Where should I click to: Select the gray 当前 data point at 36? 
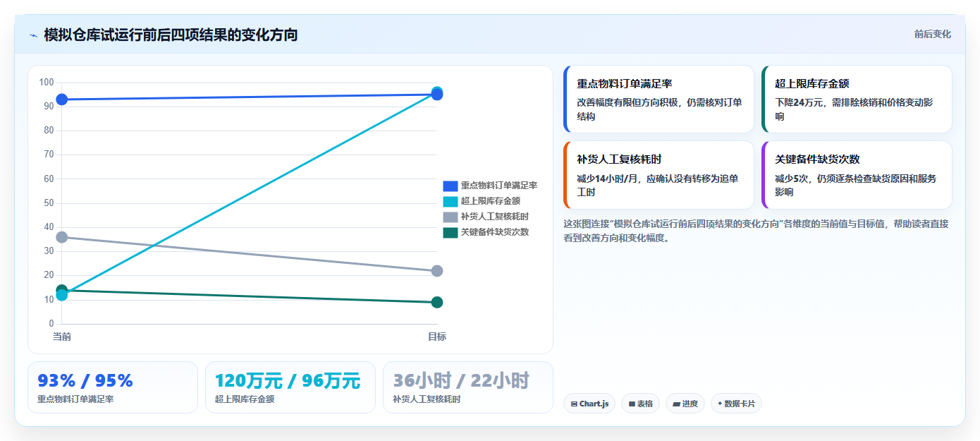[62, 237]
